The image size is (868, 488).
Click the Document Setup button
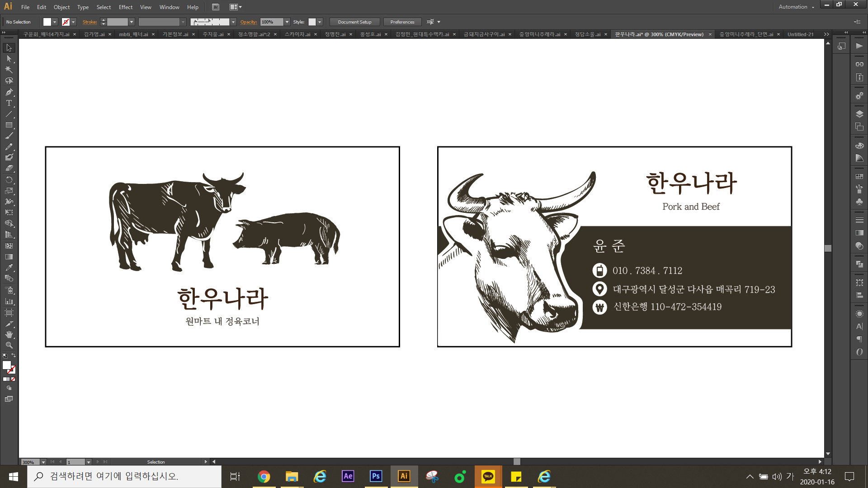coord(354,22)
